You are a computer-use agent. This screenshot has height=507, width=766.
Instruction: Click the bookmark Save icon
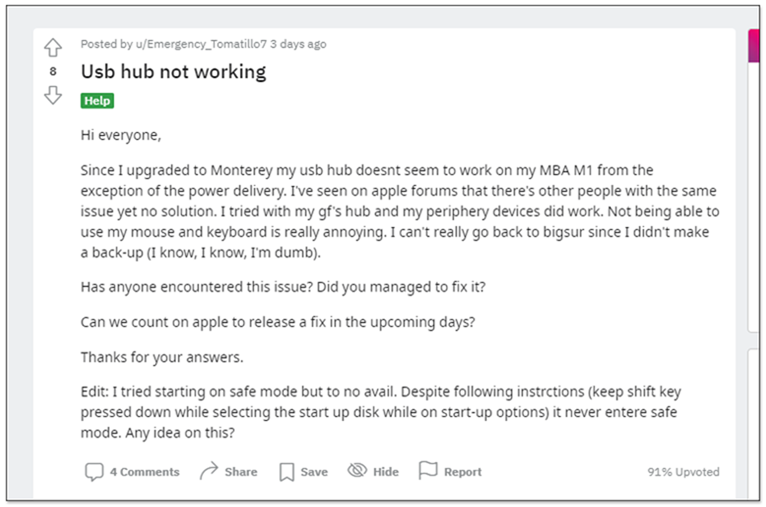(287, 472)
